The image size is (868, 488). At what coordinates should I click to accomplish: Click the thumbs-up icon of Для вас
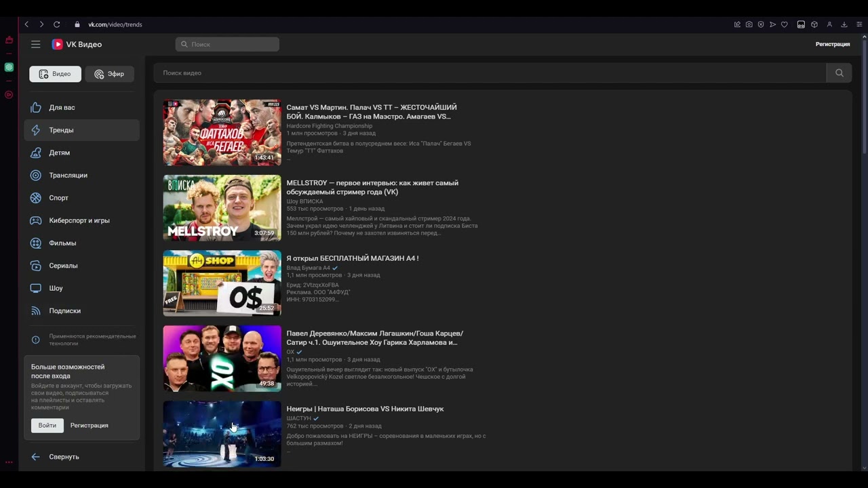tap(36, 108)
